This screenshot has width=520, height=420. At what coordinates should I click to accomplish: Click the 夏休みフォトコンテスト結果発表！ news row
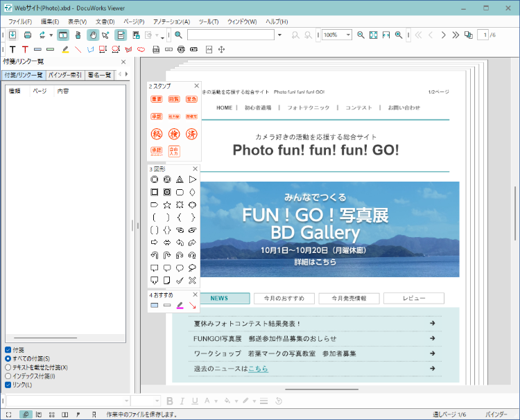(x=315, y=324)
